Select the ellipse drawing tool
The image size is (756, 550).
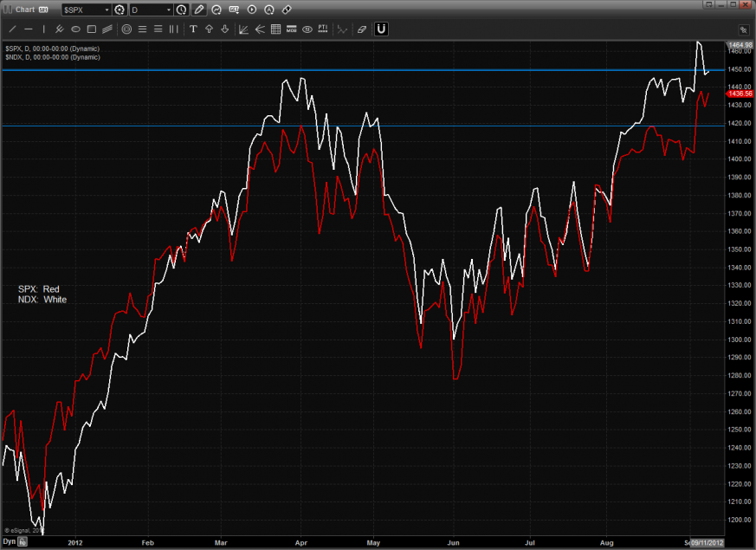click(75, 29)
